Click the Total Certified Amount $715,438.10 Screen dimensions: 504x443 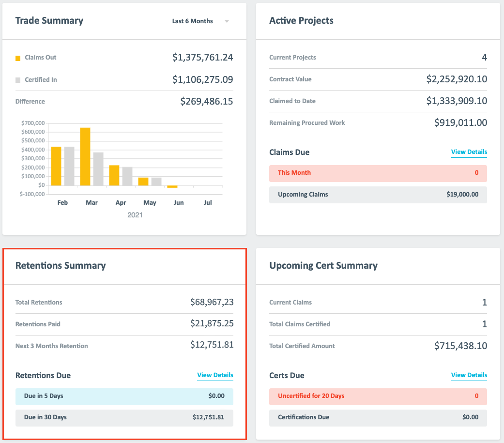click(460, 346)
